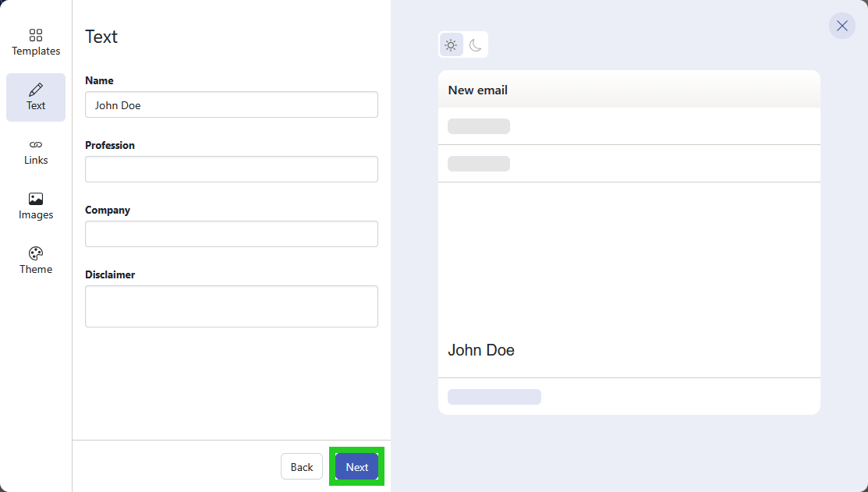Switch to the Templates tab
This screenshot has width=868, height=492.
coord(35,43)
